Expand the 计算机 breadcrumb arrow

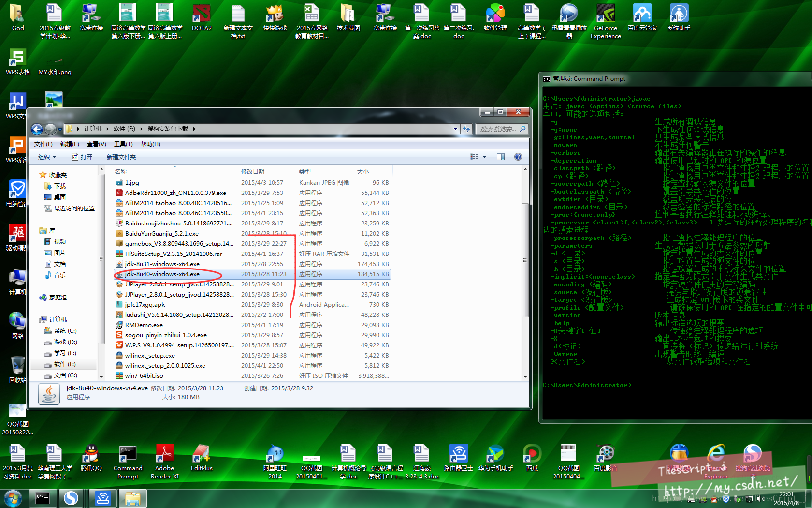coord(107,129)
